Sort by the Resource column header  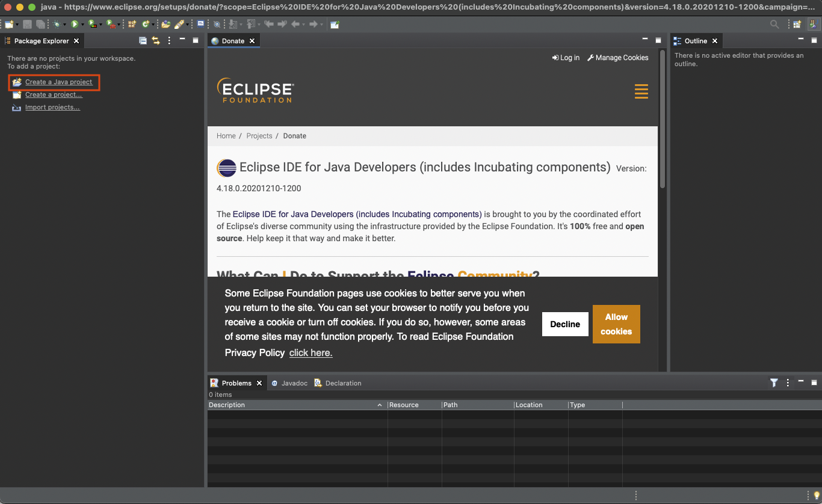[415, 405]
